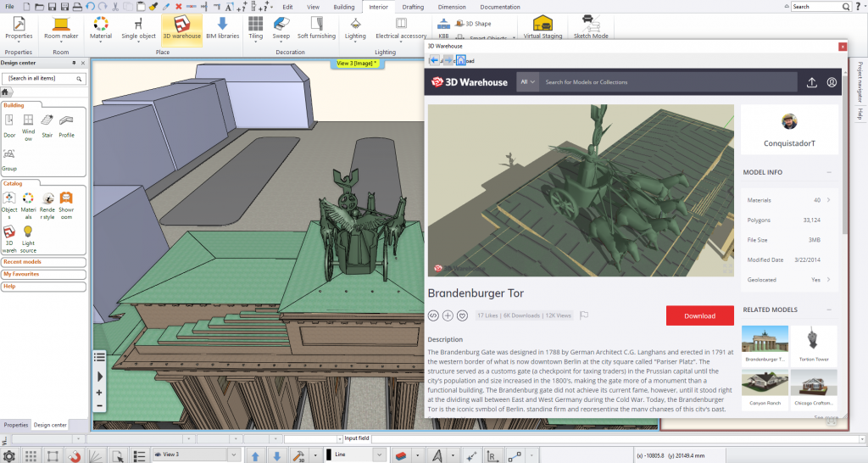Click the red delete X icon
868x463 pixels.
[x=178, y=7]
